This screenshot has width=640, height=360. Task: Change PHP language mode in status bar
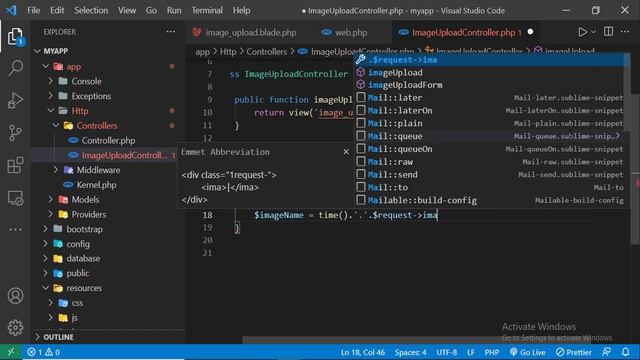pos(491,352)
